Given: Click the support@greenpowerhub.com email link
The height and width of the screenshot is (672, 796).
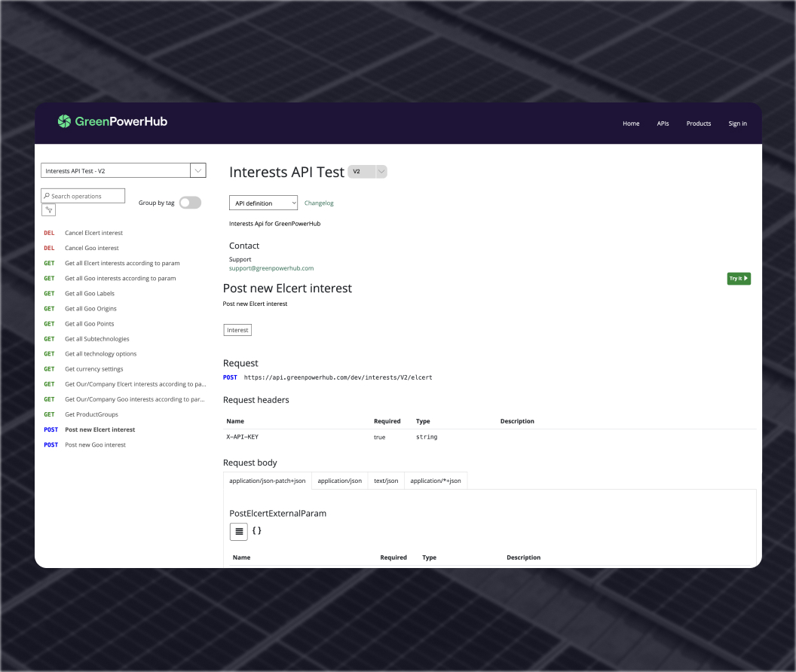Looking at the screenshot, I should 271,268.
